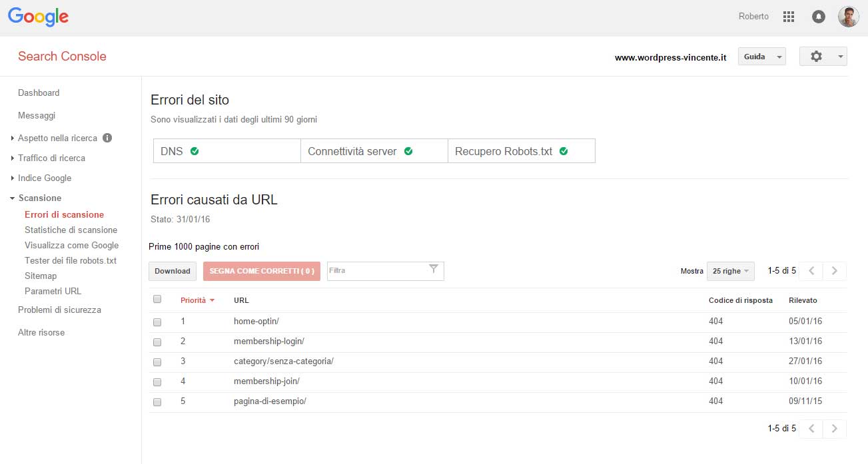The width and height of the screenshot is (868, 464).
Task: Click the URL column header
Action: [x=241, y=300]
